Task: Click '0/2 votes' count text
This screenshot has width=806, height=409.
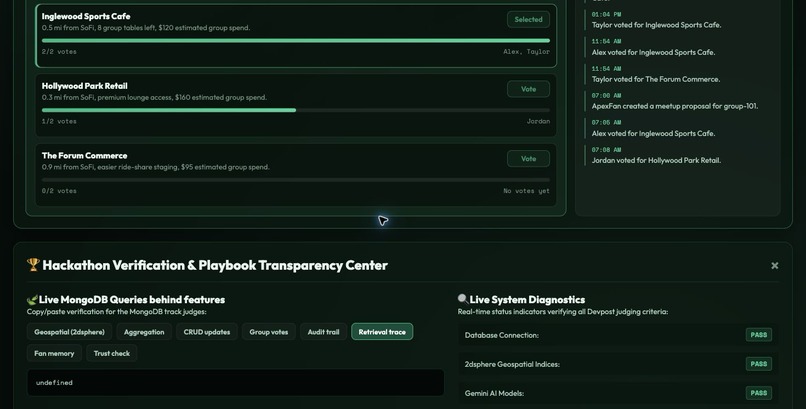Action: click(x=59, y=191)
